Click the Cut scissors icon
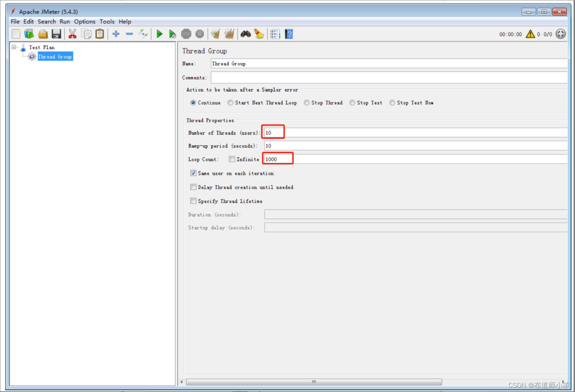The image size is (575, 392). point(72,34)
